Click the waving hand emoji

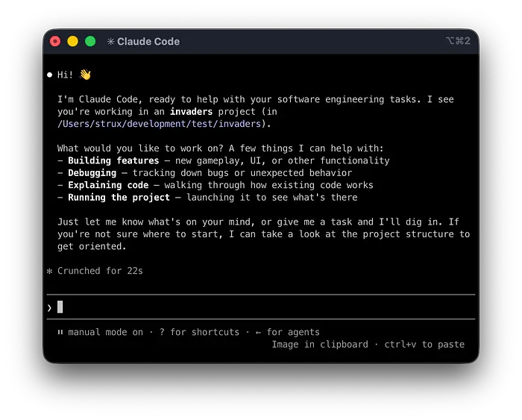click(x=86, y=75)
